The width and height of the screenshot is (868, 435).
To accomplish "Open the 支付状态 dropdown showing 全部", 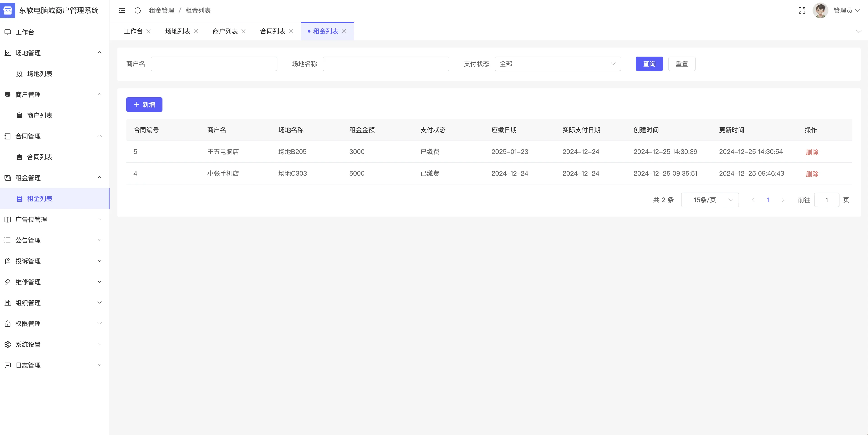I will pos(557,64).
